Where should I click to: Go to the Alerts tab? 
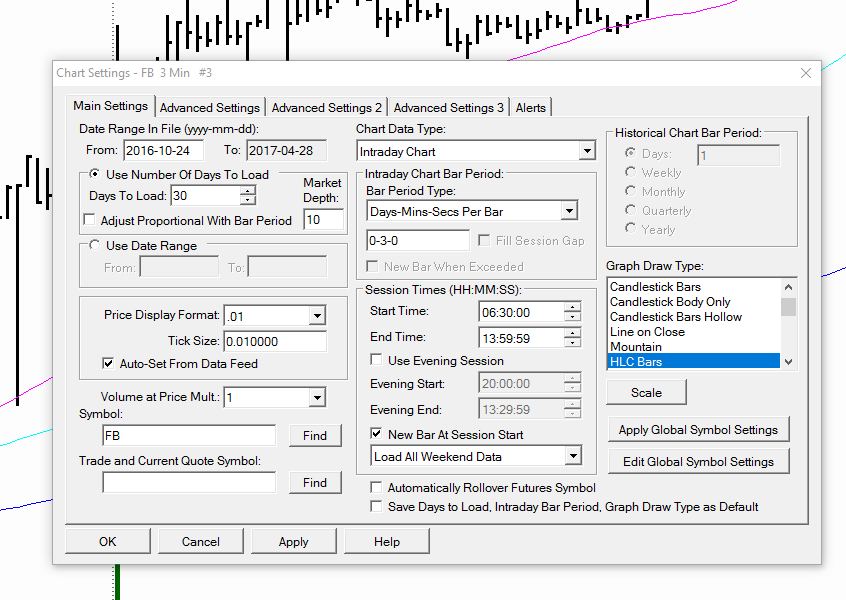click(530, 107)
